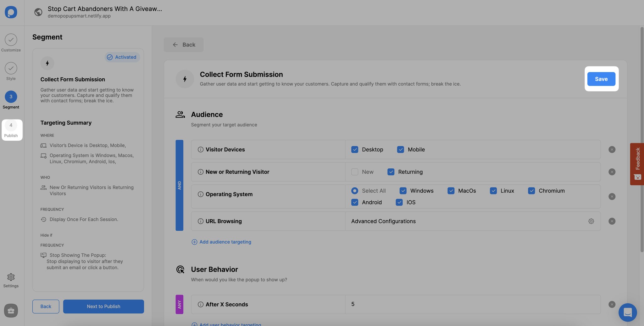This screenshot has width=644, height=326.
Task: Remove the Visitor Devices rule
Action: 612,149
